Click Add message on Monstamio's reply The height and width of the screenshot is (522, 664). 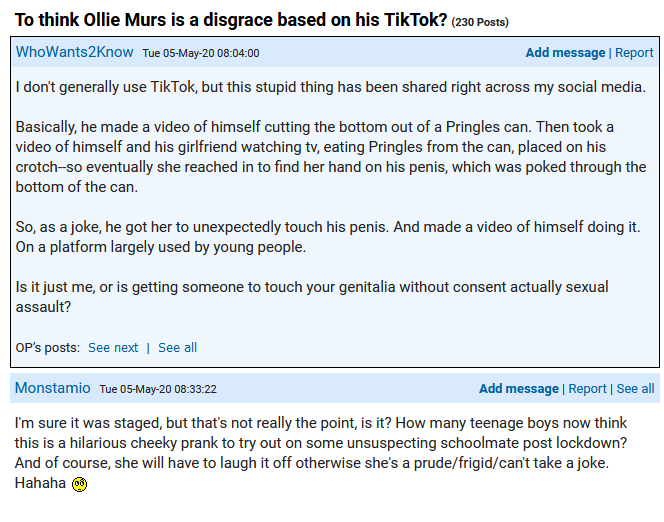tap(519, 389)
